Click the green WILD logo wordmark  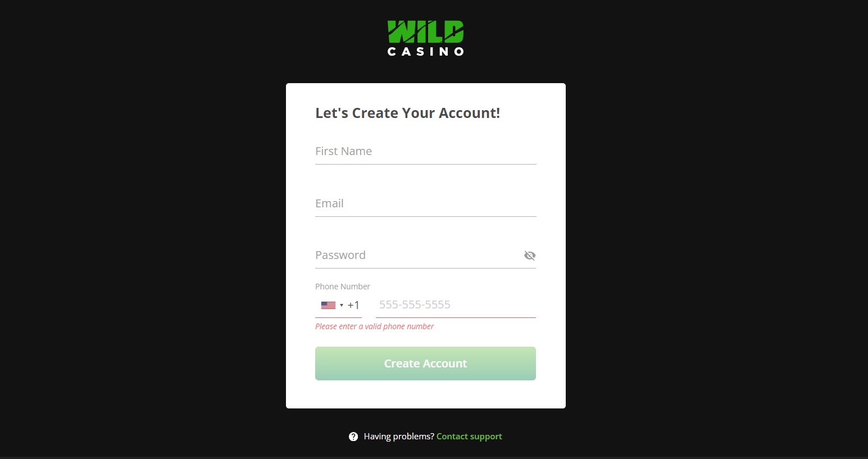(425, 32)
